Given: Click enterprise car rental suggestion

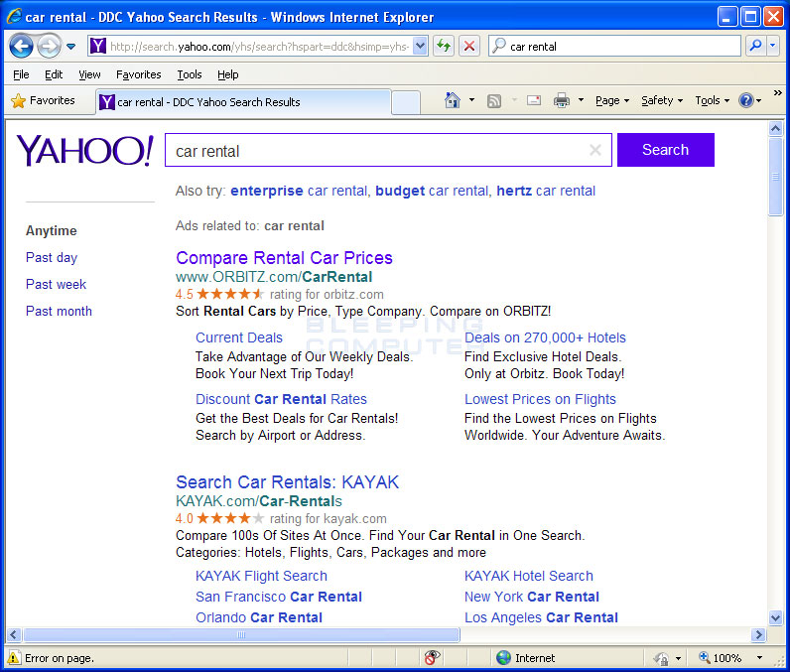Looking at the screenshot, I should (299, 191).
